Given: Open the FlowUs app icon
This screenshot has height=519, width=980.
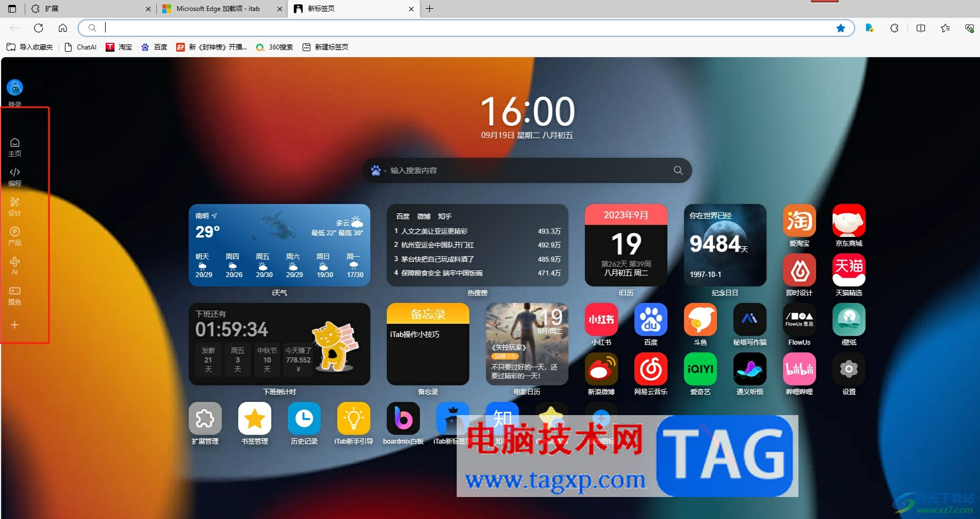Looking at the screenshot, I should coord(799,319).
